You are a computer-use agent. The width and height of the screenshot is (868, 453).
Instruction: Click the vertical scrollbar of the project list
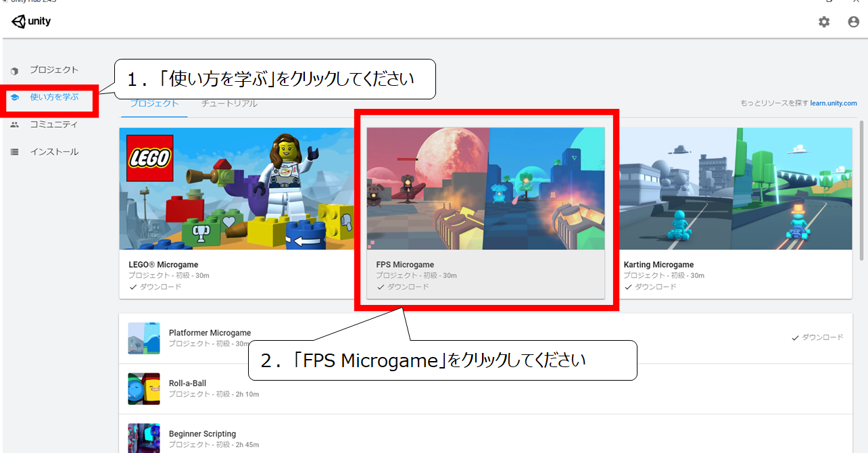tap(861, 191)
